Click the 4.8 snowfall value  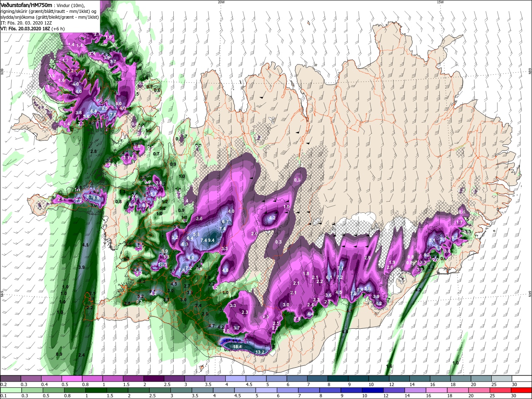(x=226, y=270)
